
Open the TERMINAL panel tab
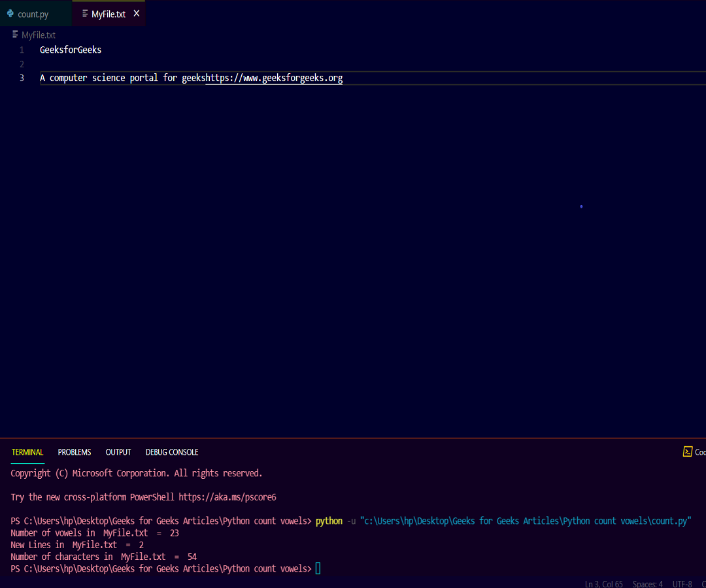pyautogui.click(x=27, y=452)
